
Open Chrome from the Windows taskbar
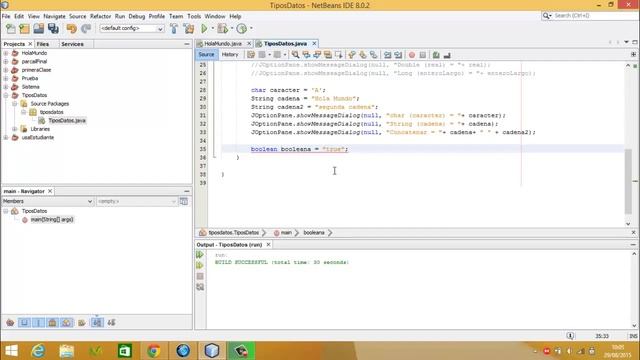(x=154, y=351)
